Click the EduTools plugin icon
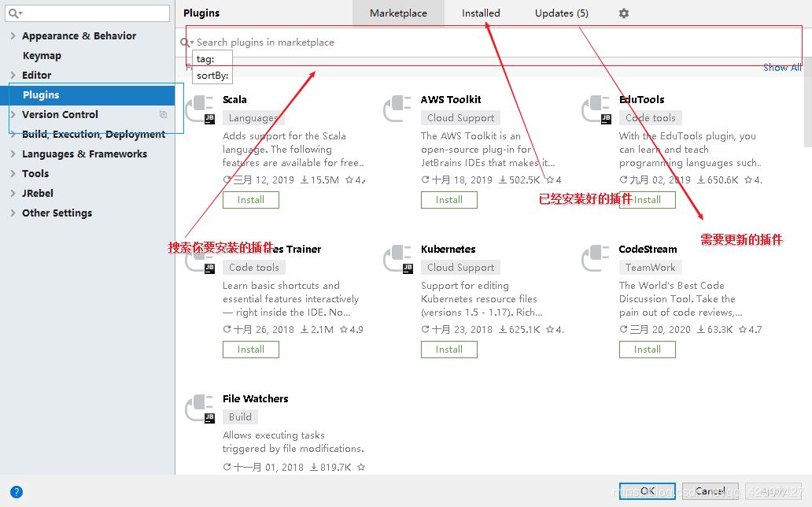The width and height of the screenshot is (812, 507). pyautogui.click(x=596, y=109)
